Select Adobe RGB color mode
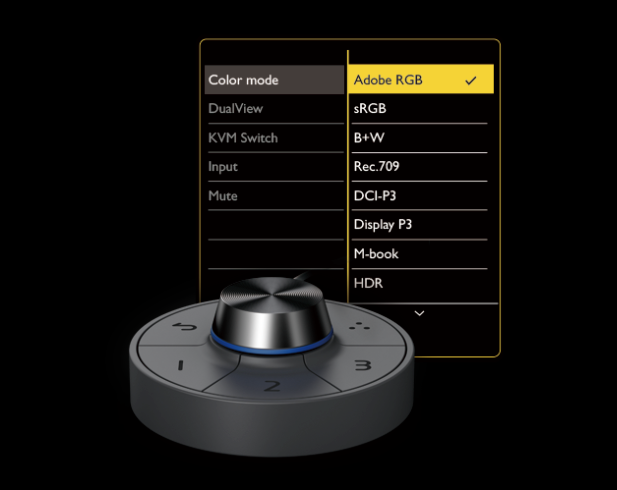This screenshot has height=490, width=617. click(x=421, y=79)
